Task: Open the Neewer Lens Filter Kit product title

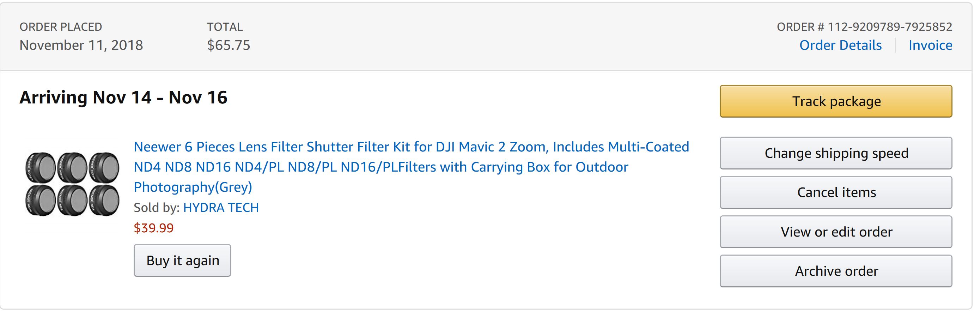Action: point(411,167)
